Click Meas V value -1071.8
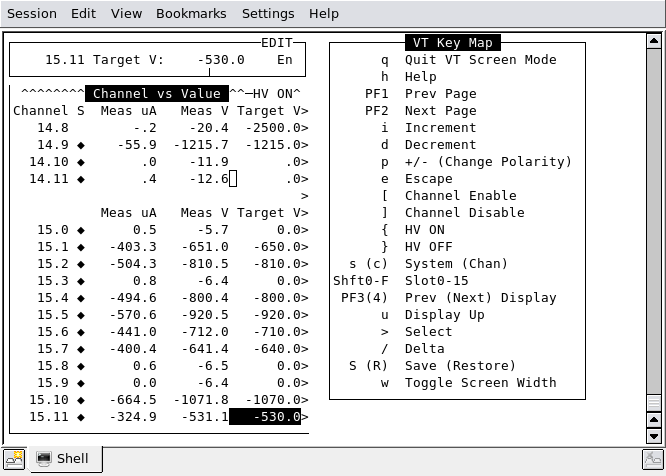This screenshot has height=476, width=666. (201, 400)
